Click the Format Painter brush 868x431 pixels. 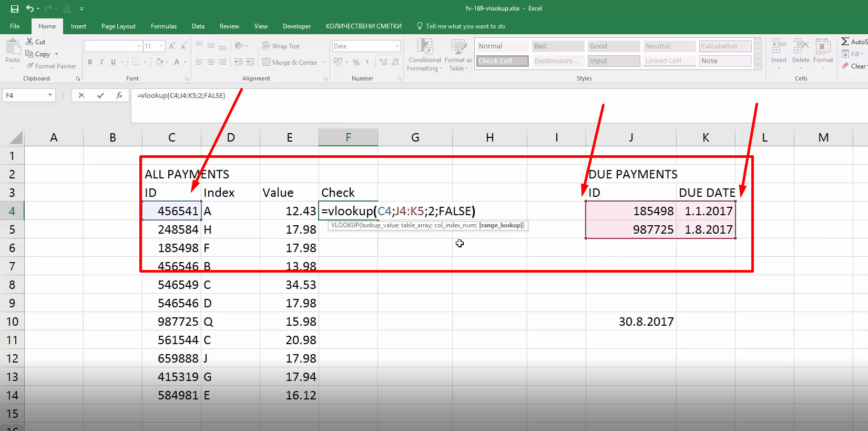30,66
